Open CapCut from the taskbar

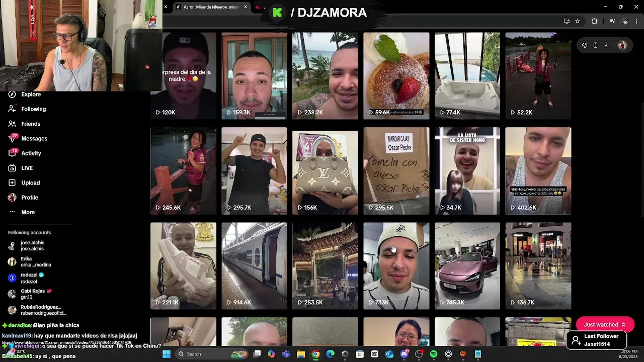tap(374, 354)
